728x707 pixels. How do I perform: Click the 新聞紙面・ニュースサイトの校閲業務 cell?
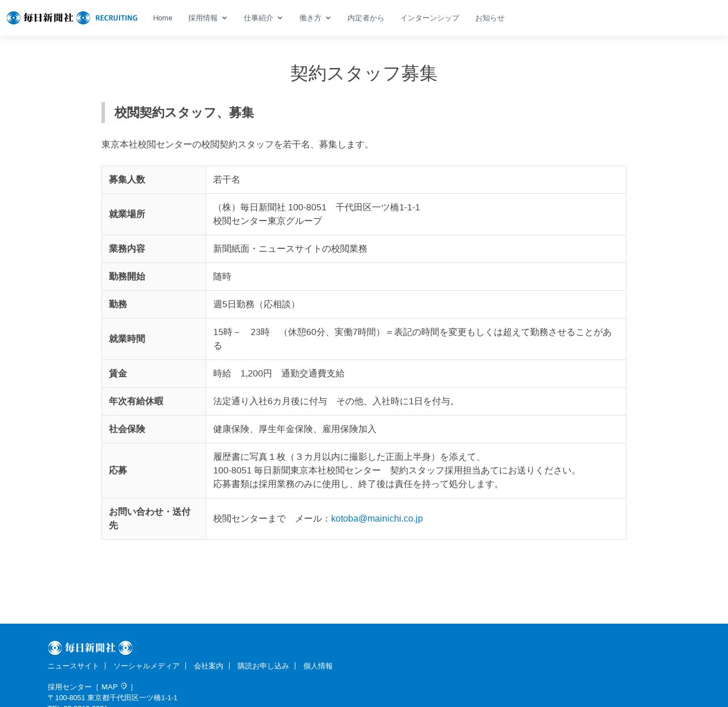coord(416,249)
